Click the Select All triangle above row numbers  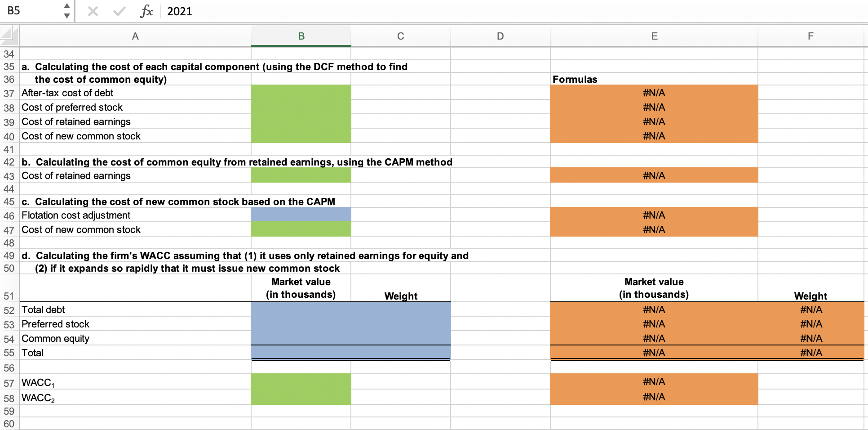(10, 36)
